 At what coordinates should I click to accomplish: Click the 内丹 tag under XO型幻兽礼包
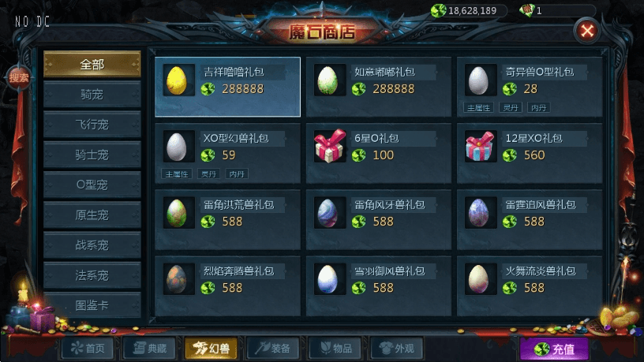point(237,174)
